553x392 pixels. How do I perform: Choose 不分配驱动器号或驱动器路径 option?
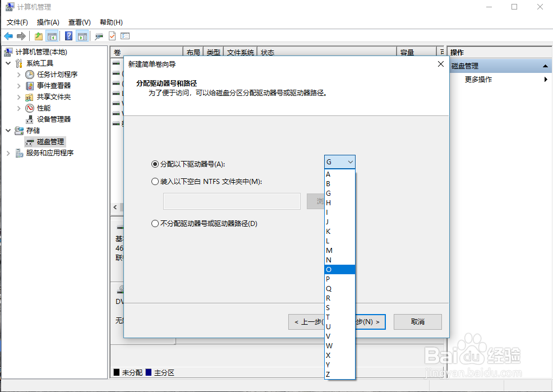tap(155, 223)
